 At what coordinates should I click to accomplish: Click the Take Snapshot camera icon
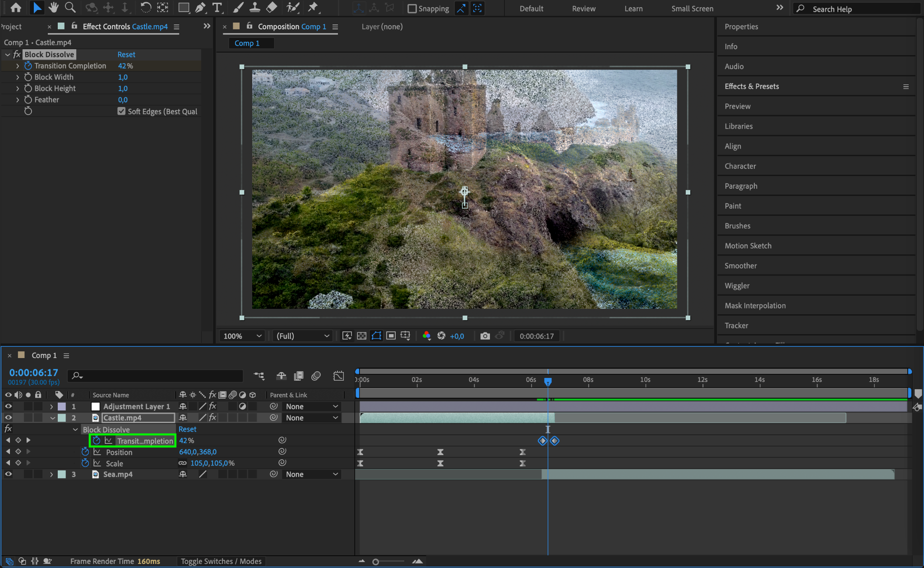coord(485,336)
